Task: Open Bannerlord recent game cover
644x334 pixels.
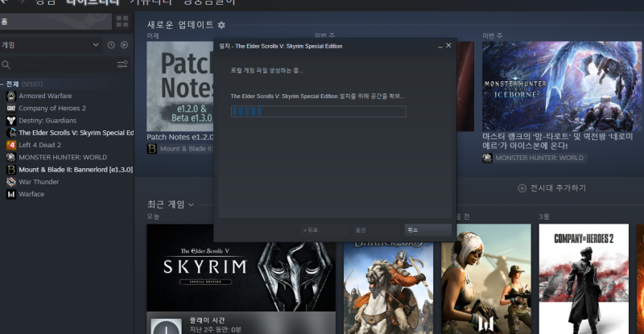Action: click(388, 288)
